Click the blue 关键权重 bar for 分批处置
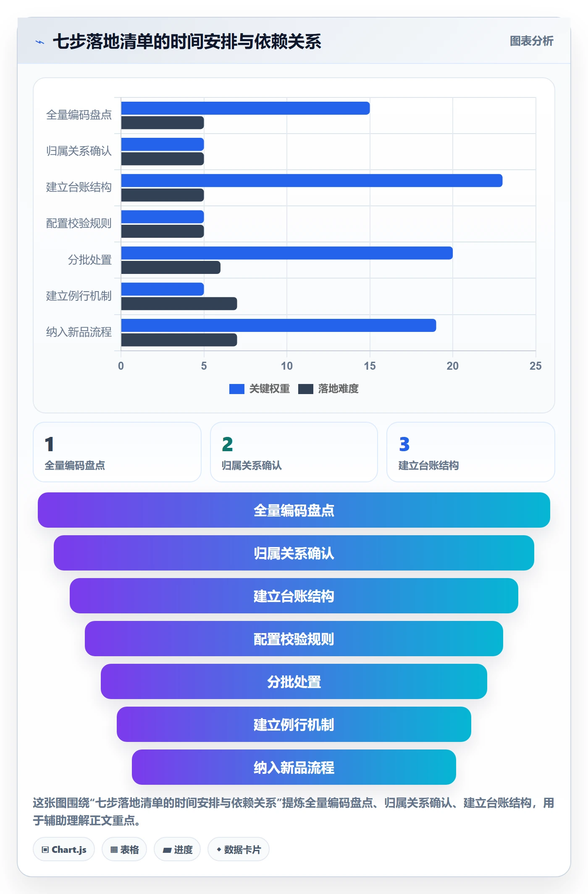 tap(287, 253)
